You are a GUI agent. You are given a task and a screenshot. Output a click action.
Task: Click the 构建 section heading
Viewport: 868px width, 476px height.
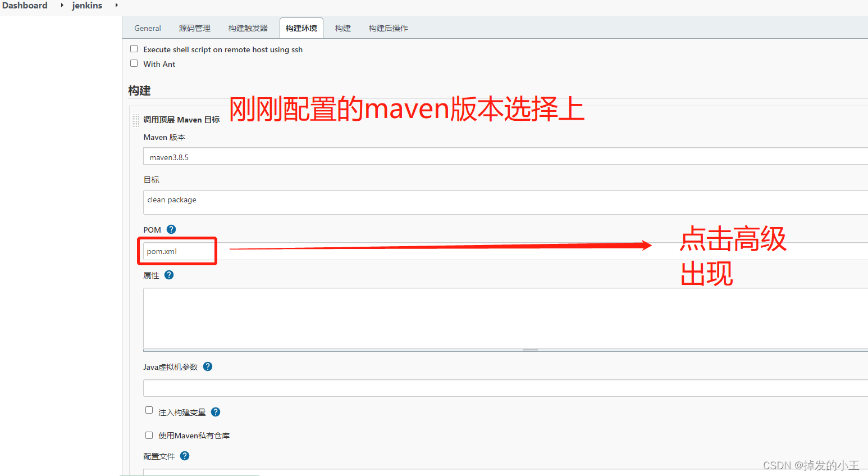tap(139, 90)
